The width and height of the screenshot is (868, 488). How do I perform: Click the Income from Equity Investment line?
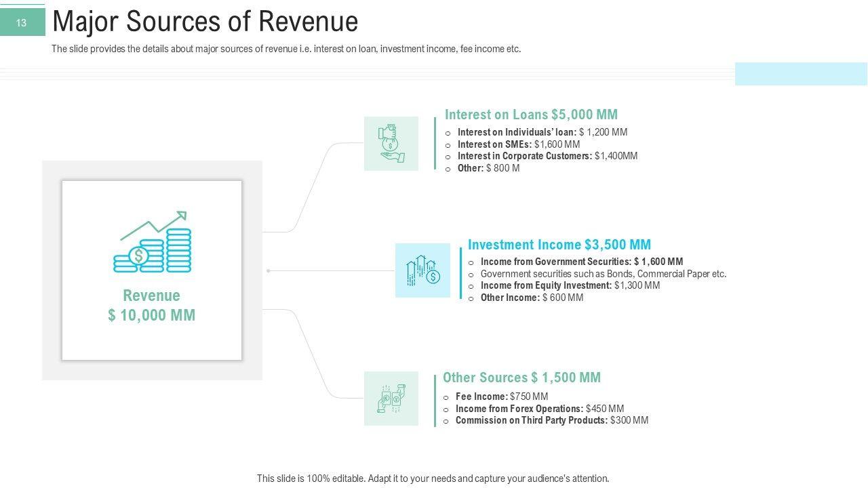click(x=570, y=285)
